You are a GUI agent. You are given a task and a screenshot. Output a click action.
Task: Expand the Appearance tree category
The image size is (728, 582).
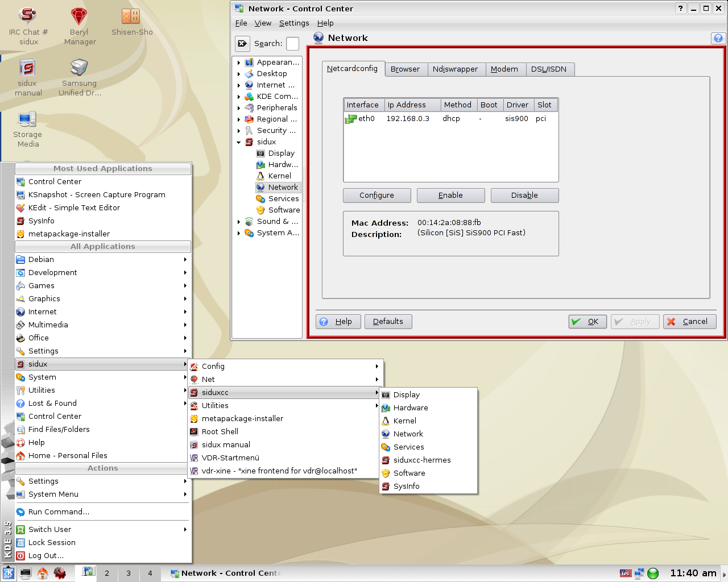coord(239,63)
